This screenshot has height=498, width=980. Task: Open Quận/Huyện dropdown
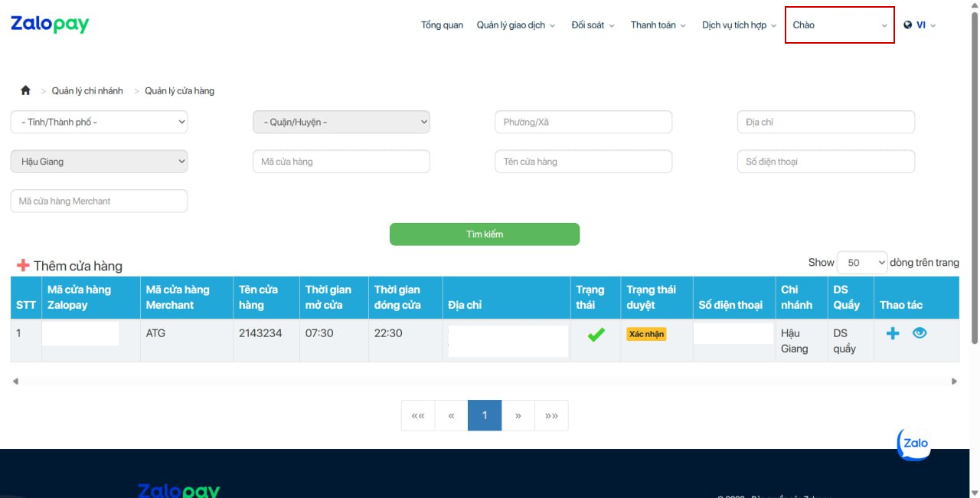341,122
